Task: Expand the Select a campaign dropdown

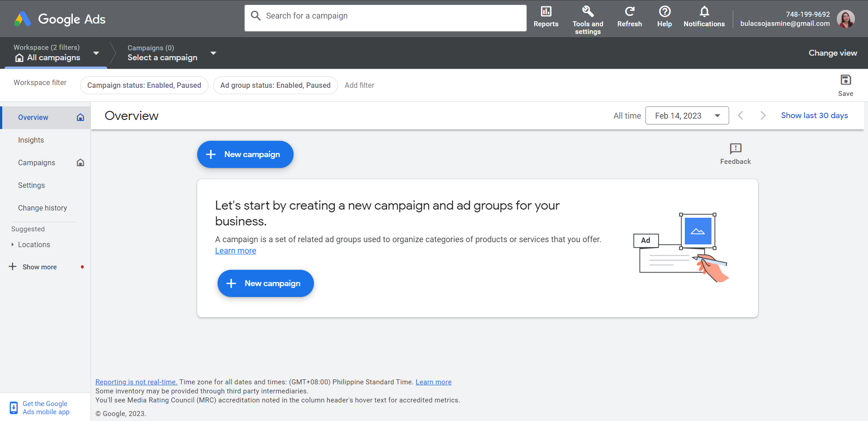Action: point(213,53)
